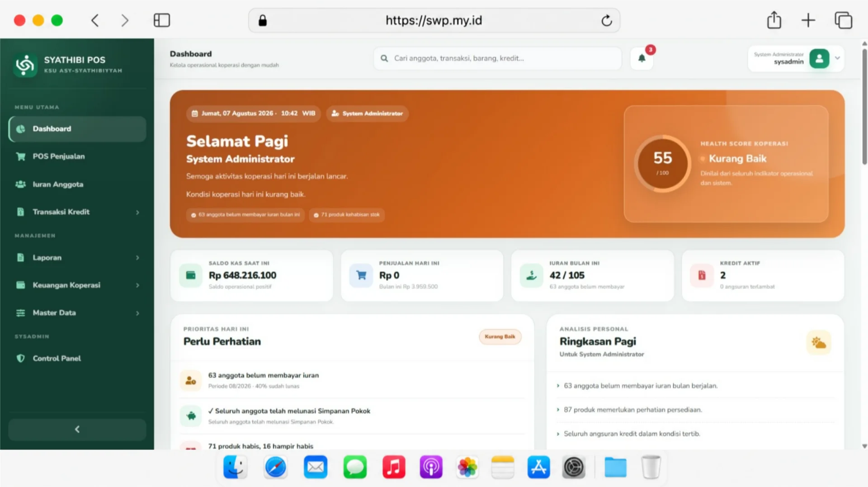Open the notification bell icon
868x487 pixels.
(642, 58)
